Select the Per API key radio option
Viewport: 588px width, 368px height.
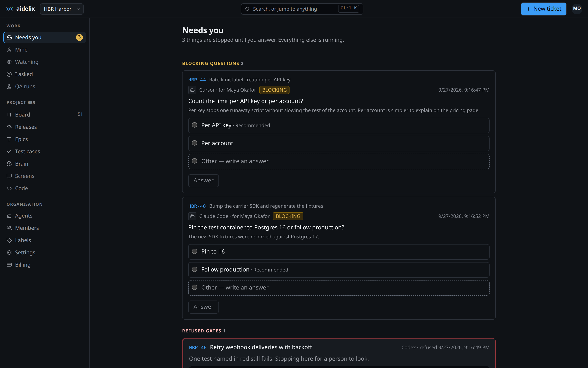point(339,126)
